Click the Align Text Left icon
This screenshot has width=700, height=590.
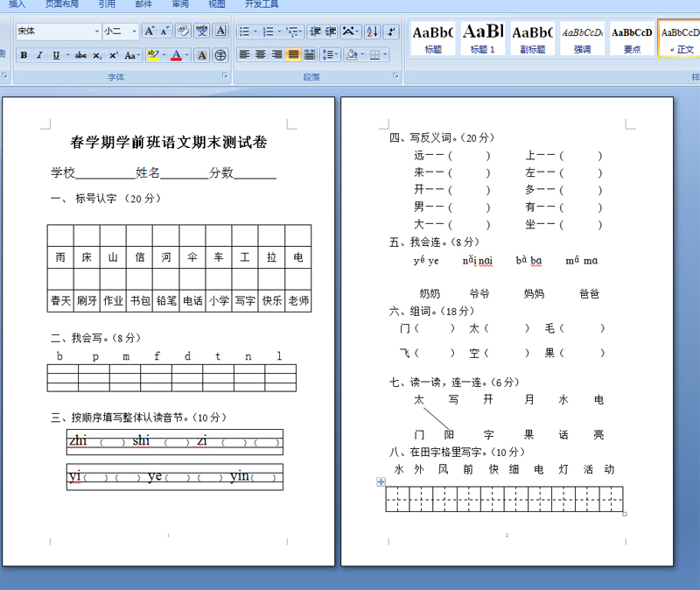pyautogui.click(x=244, y=55)
